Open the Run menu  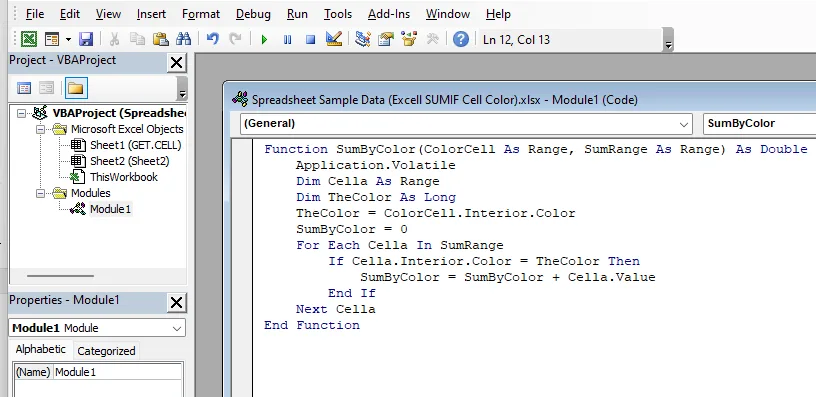pos(297,14)
